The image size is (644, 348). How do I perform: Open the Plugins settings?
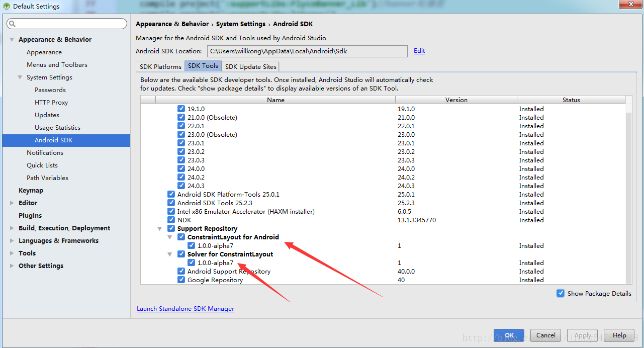point(30,215)
